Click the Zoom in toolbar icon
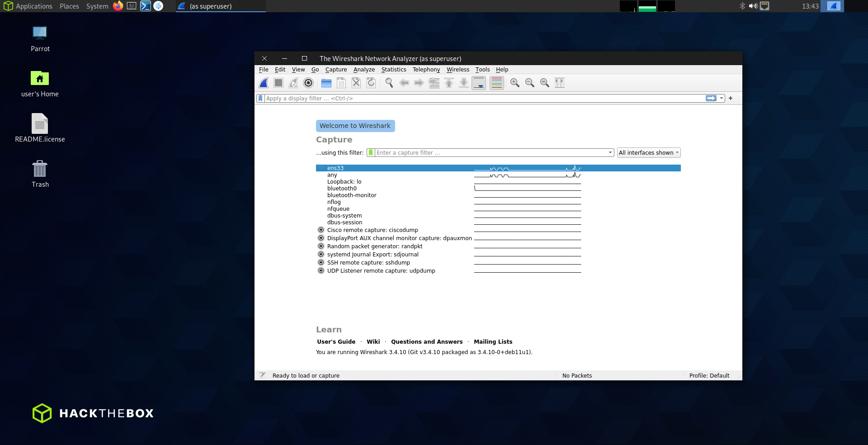Viewport: 868px width, 445px height. [x=515, y=83]
